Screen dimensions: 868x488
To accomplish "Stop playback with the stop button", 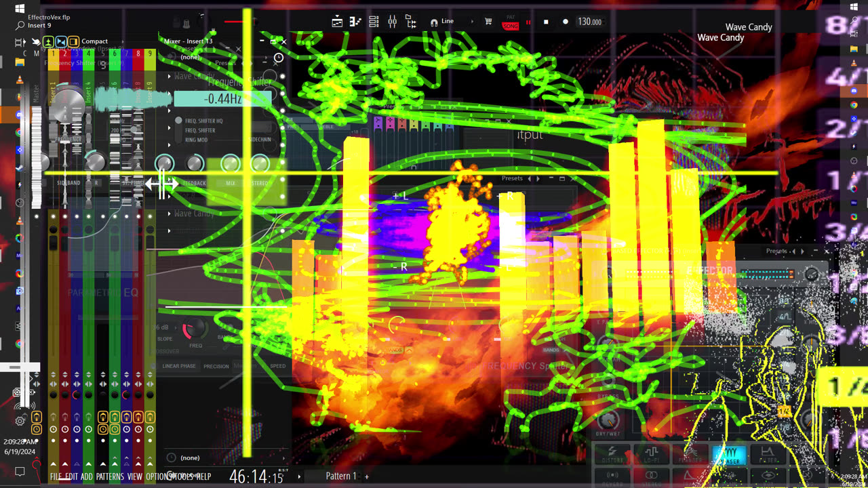I will click(x=546, y=22).
